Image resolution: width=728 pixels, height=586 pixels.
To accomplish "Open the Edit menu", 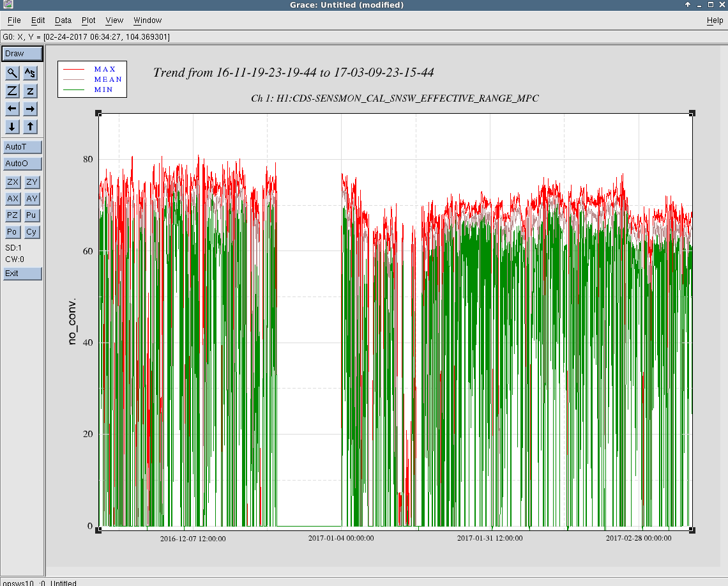I will click(x=38, y=20).
